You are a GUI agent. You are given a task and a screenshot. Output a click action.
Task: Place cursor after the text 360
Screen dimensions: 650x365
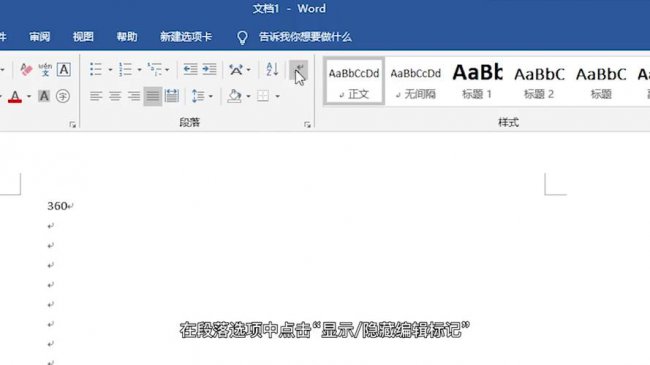(68, 206)
